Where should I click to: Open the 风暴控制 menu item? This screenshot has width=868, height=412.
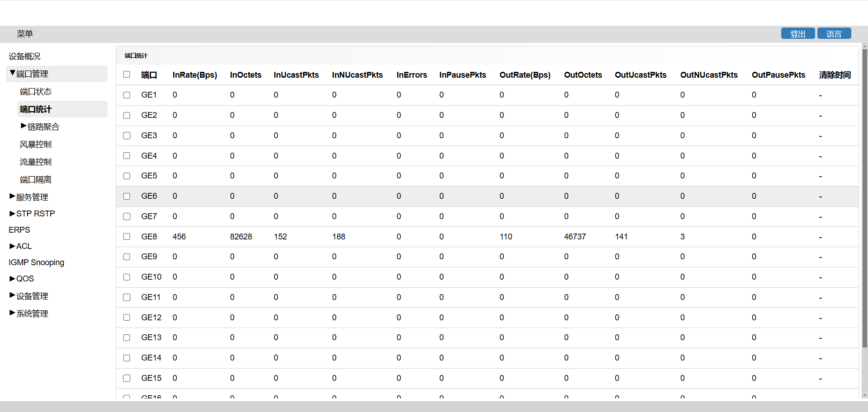click(x=36, y=145)
